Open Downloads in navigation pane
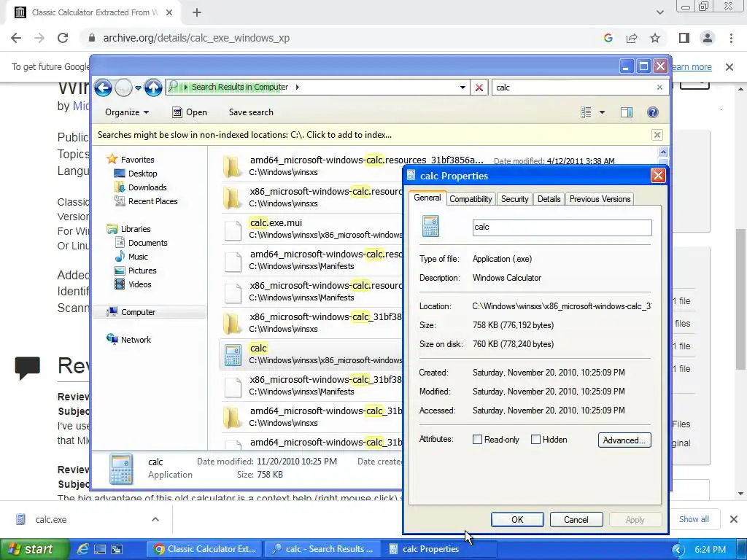The width and height of the screenshot is (747, 560). click(147, 187)
